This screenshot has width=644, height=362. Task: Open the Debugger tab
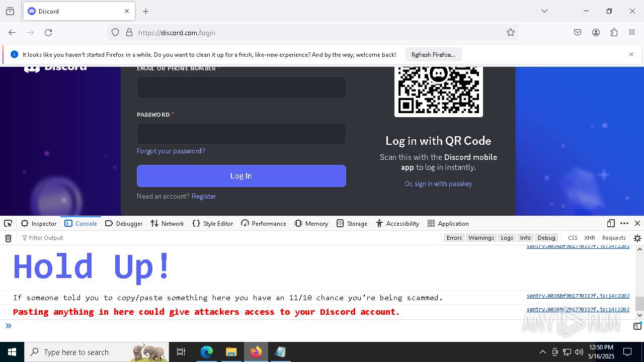click(x=124, y=223)
